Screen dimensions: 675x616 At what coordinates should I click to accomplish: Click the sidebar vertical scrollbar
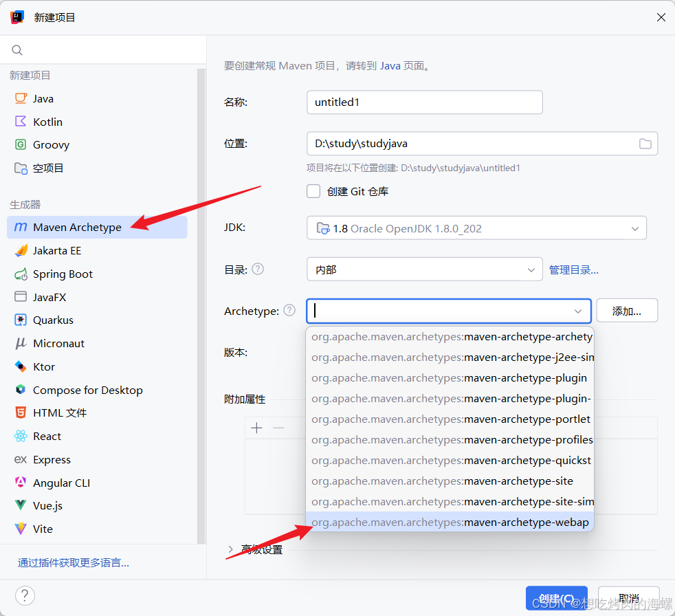point(201,306)
